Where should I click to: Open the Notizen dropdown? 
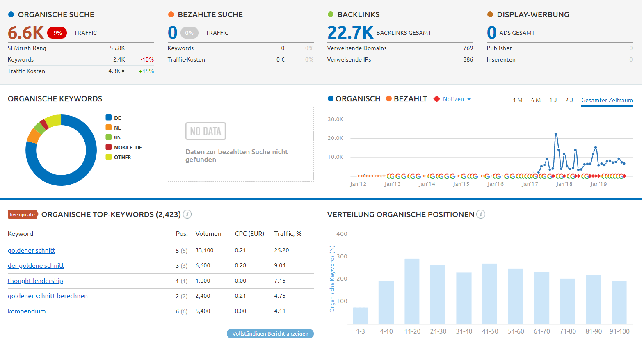pyautogui.click(x=457, y=99)
